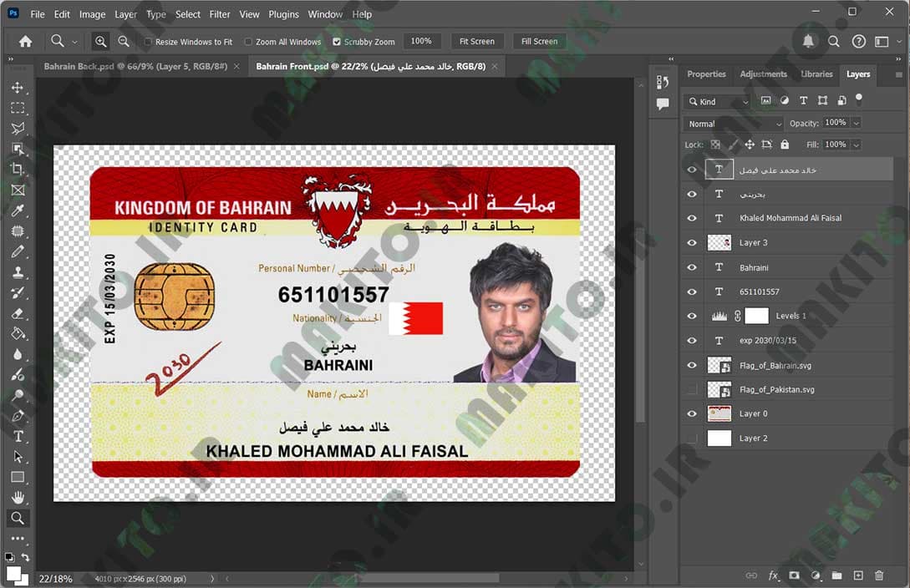
Task: Click the Fill Screen button
Action: [x=539, y=41]
